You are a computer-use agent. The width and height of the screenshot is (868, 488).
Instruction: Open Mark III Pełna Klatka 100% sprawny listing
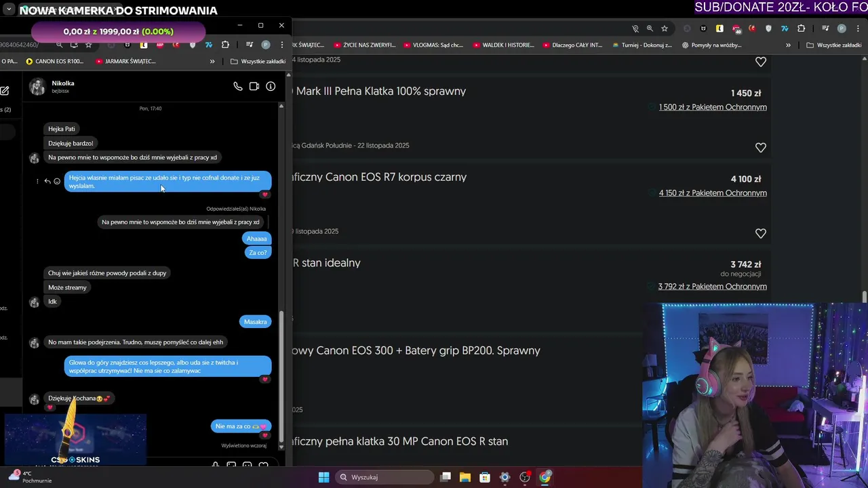pos(381,91)
